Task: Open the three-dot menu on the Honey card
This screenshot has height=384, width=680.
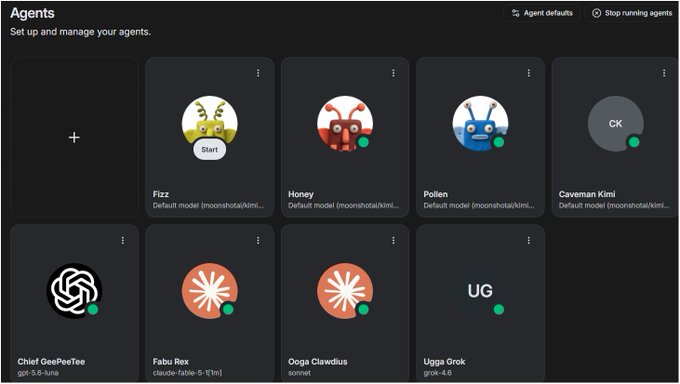Action: click(393, 73)
